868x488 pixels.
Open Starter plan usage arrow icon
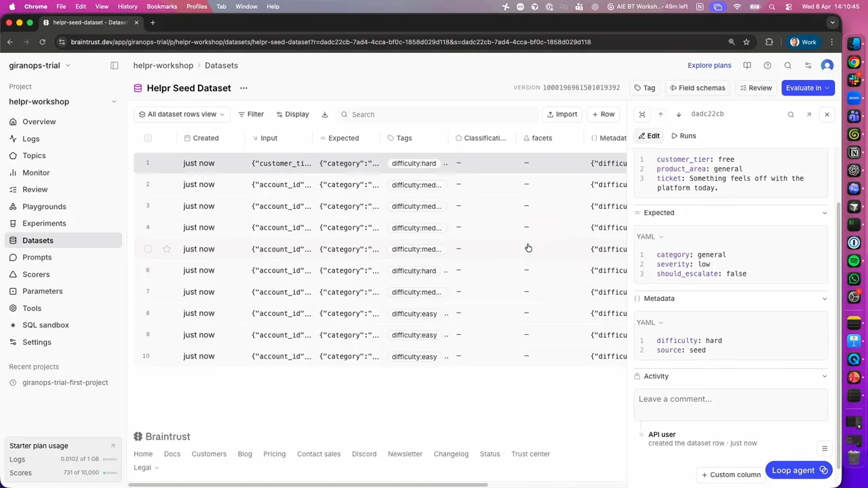click(113, 446)
